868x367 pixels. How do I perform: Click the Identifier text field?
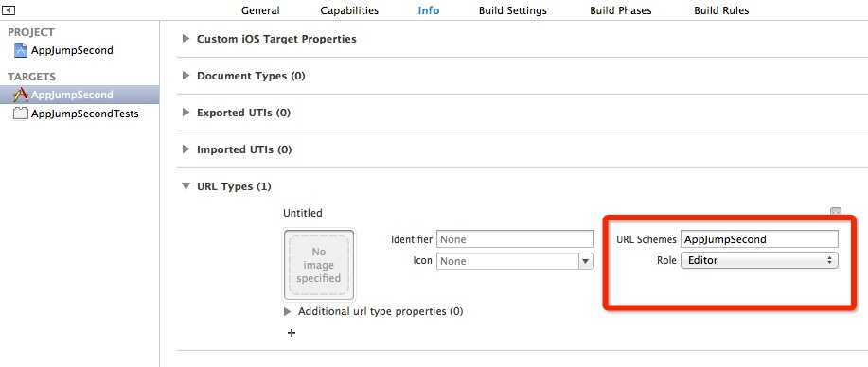click(x=515, y=239)
